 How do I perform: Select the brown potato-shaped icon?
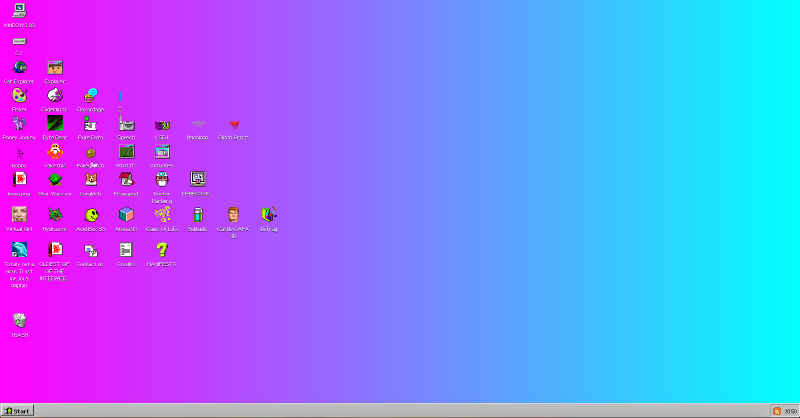91,153
